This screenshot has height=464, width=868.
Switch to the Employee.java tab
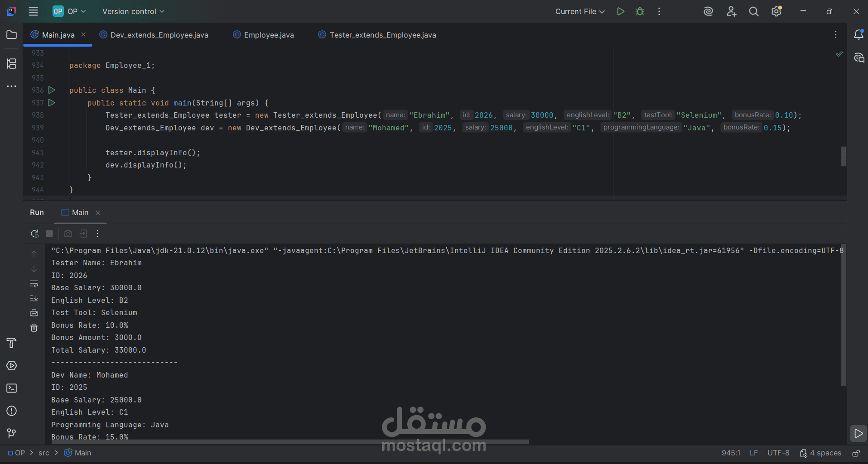264,35
